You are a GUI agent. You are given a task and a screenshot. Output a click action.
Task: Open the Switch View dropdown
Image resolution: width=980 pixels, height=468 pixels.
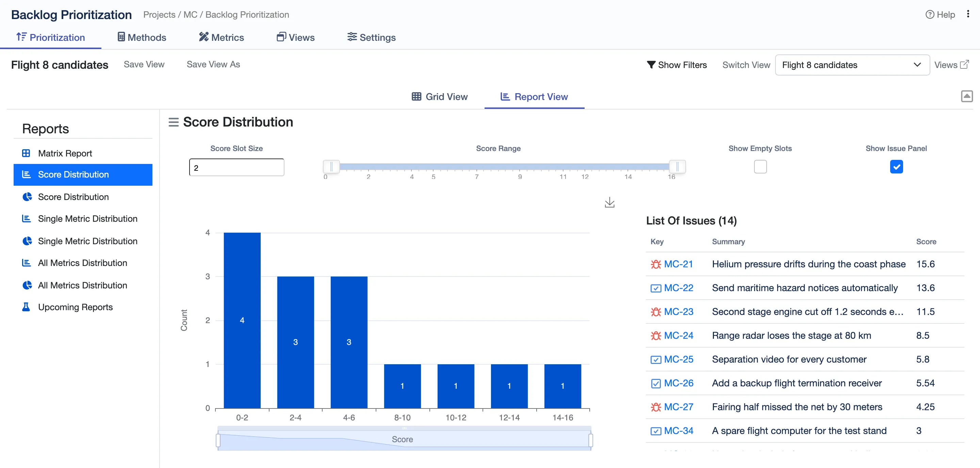coord(852,65)
